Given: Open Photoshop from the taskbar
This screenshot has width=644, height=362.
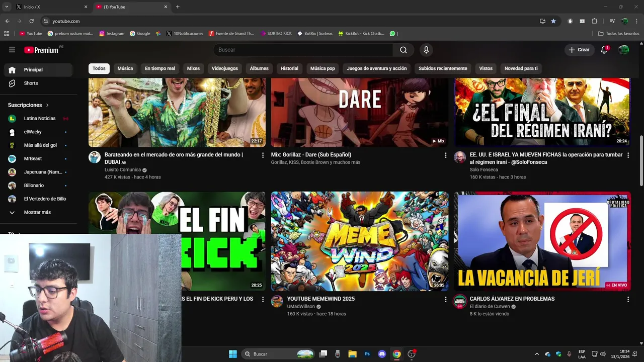Looking at the screenshot, I should [367, 354].
